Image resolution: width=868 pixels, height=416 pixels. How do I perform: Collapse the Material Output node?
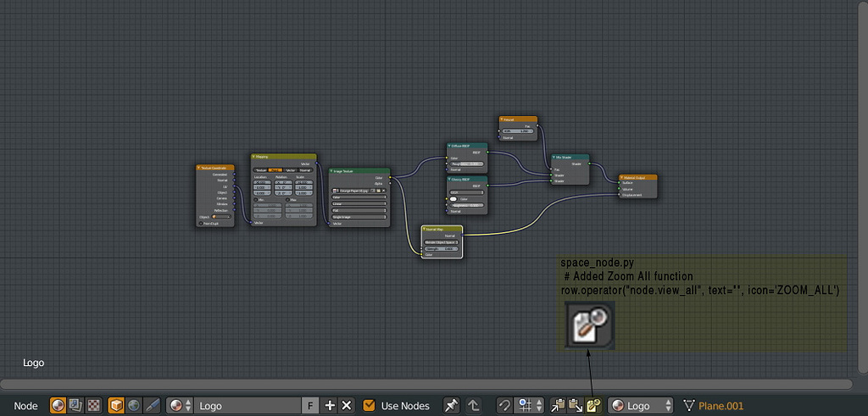(x=622, y=178)
